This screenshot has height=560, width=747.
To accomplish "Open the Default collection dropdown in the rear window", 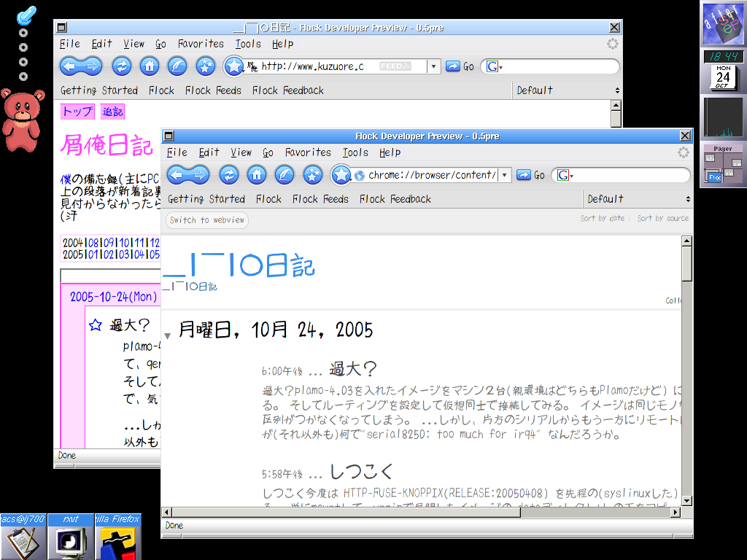I will pyautogui.click(x=568, y=90).
